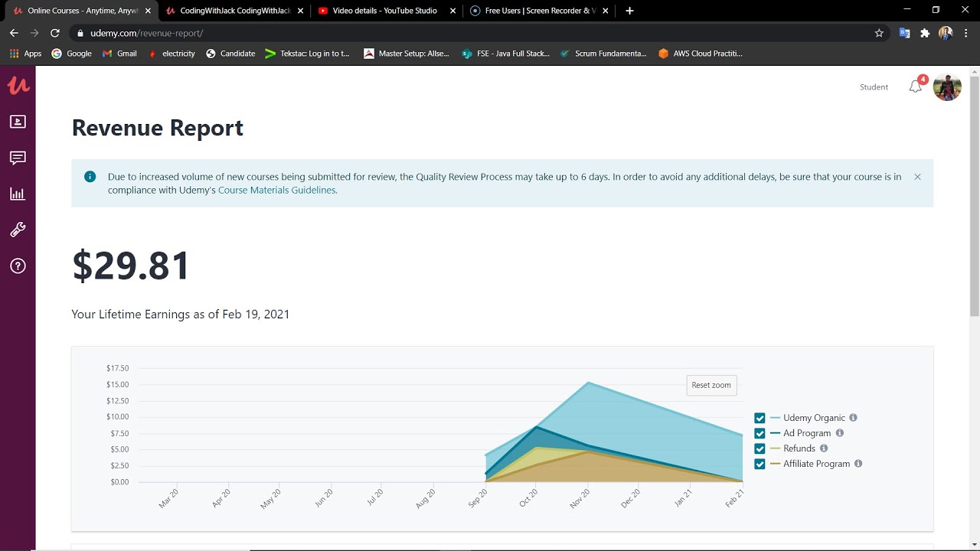Click the Revenue Report heading
980x551 pixels.
pyautogui.click(x=157, y=128)
